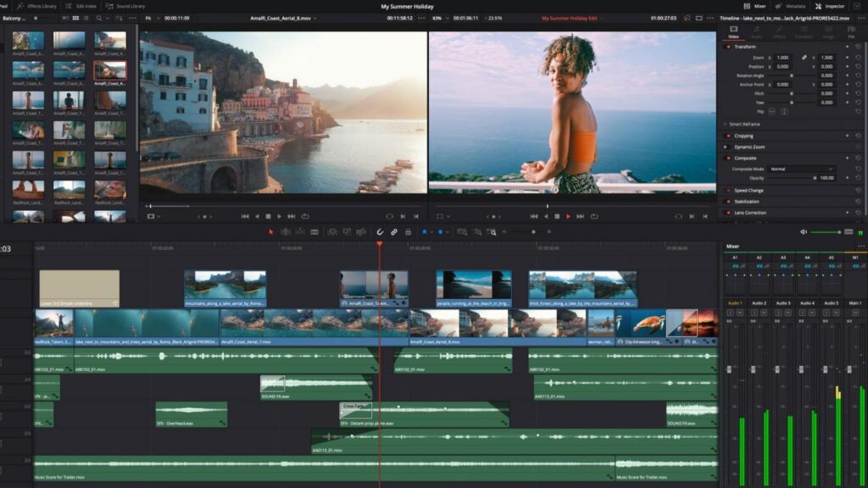Click the blue Marker icon
Screen dimensions: 868x488
[x=441, y=232]
